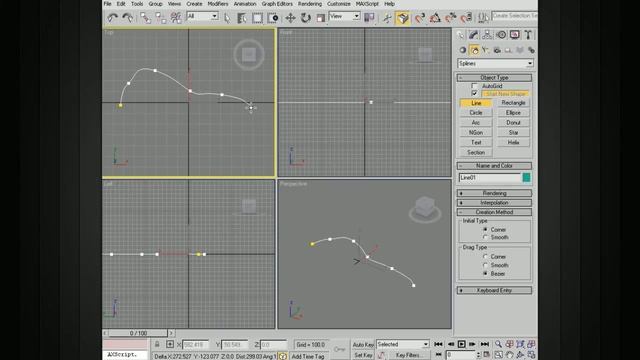Open the Motion panel tab icon
The image size is (640, 360).
[x=501, y=35]
